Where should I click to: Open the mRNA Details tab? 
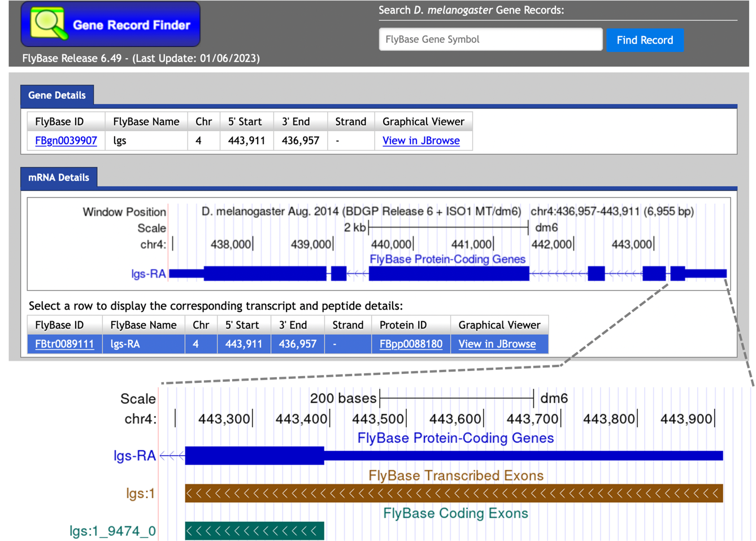[59, 177]
